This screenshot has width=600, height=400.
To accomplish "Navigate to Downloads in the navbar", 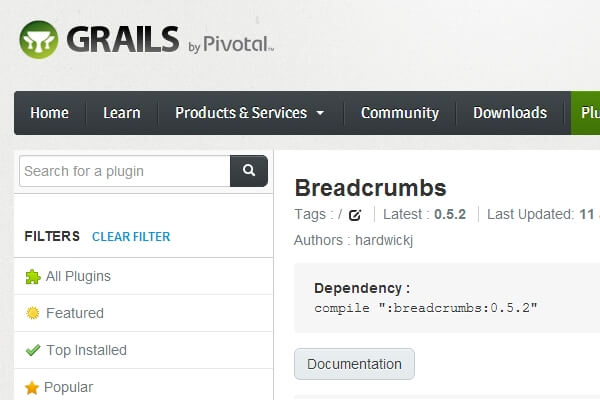I will click(x=509, y=113).
